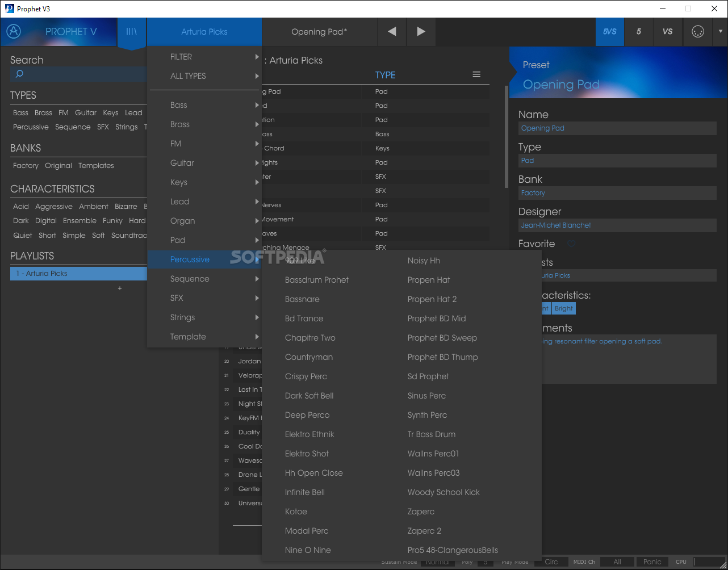Click the Opening Pad* preset name display
The image size is (728, 570).
click(319, 32)
